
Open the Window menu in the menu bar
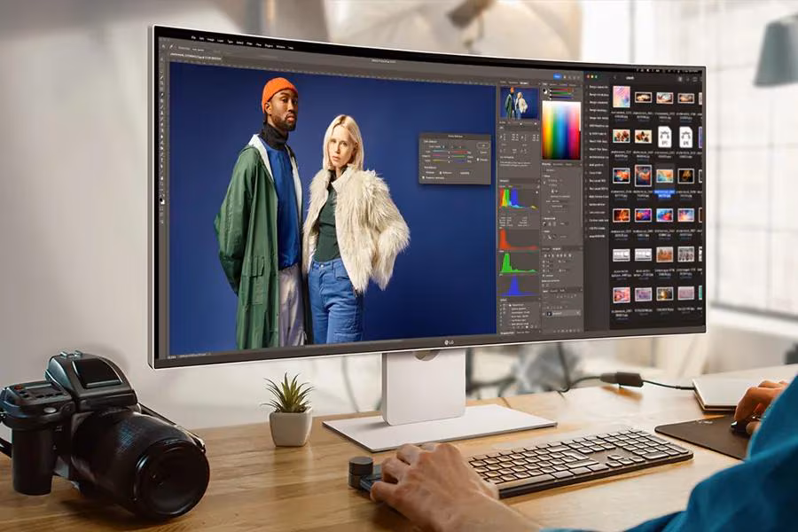[x=280, y=45]
